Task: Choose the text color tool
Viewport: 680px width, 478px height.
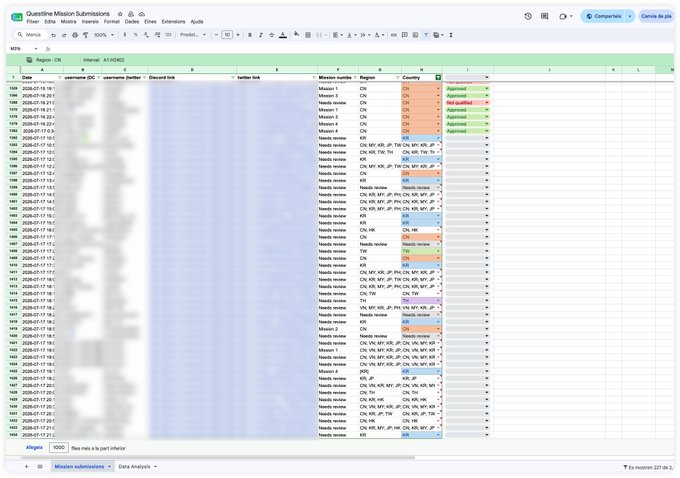Action: [x=283, y=35]
